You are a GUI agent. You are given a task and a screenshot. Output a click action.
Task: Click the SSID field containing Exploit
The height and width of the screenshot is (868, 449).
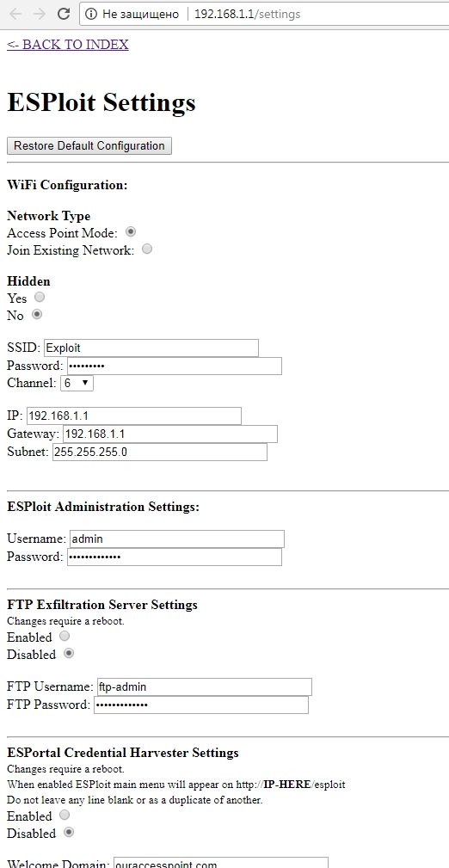click(x=151, y=348)
